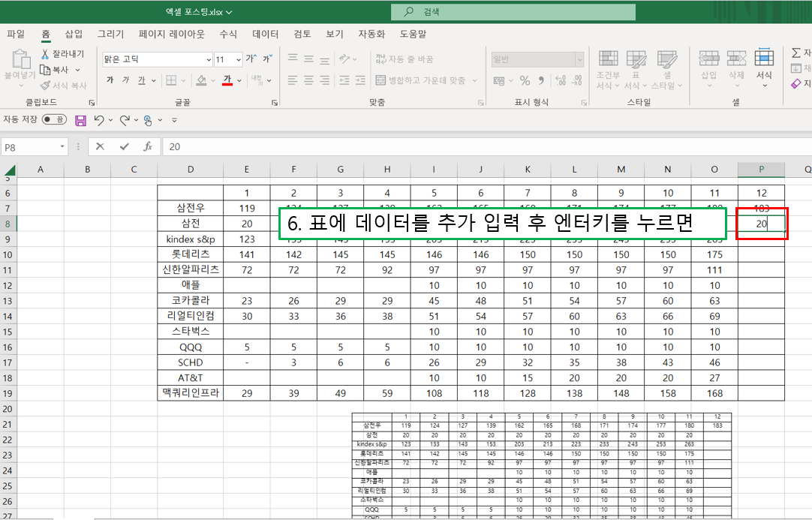Click the Name Box showing P8

(x=35, y=147)
